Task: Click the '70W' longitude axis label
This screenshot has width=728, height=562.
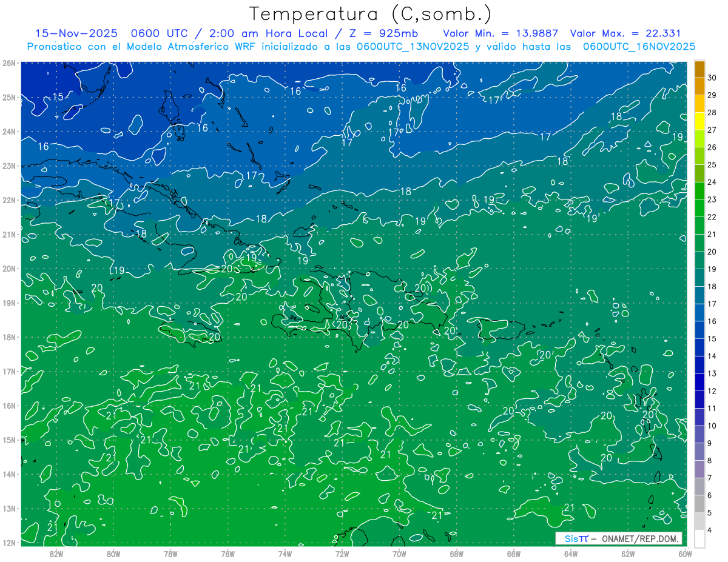Action: tap(399, 554)
